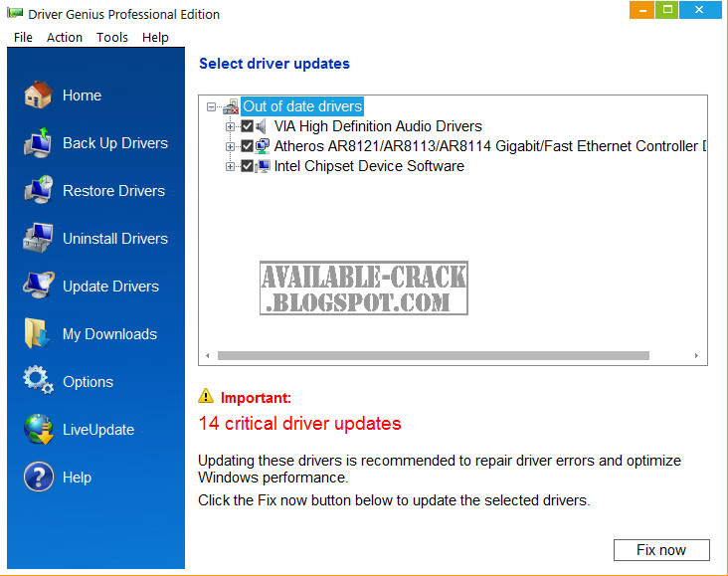Click the network icon for Atheros controller

coord(263,146)
